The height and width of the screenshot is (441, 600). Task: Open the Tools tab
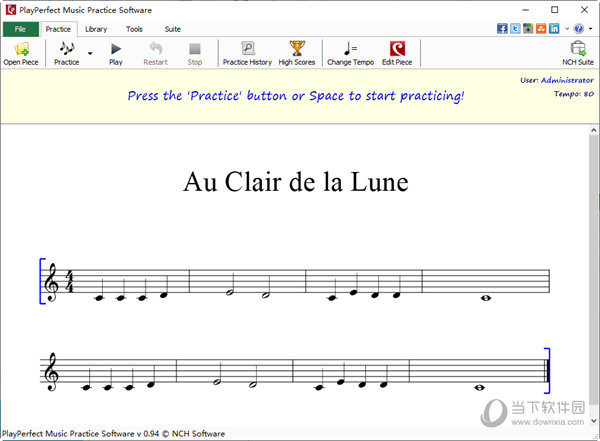point(134,29)
